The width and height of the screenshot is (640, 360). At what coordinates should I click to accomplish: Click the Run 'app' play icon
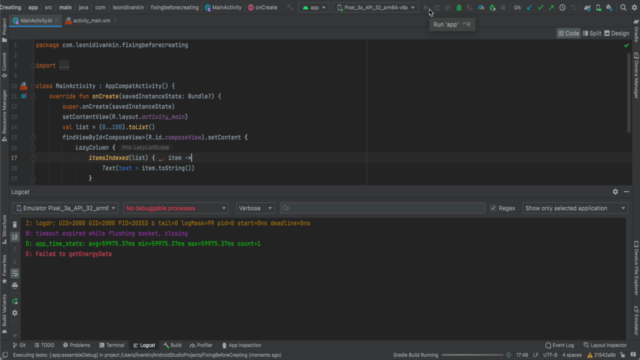tap(426, 8)
